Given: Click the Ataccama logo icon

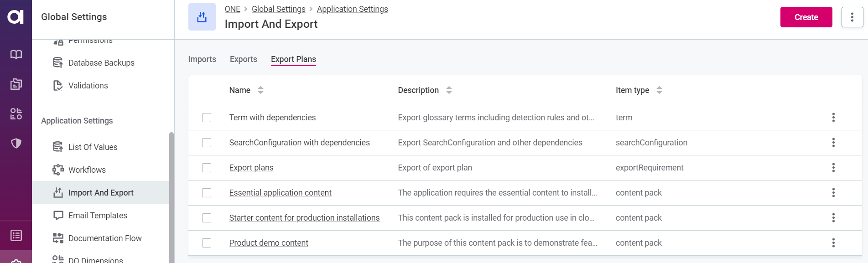Looking at the screenshot, I should point(16,17).
